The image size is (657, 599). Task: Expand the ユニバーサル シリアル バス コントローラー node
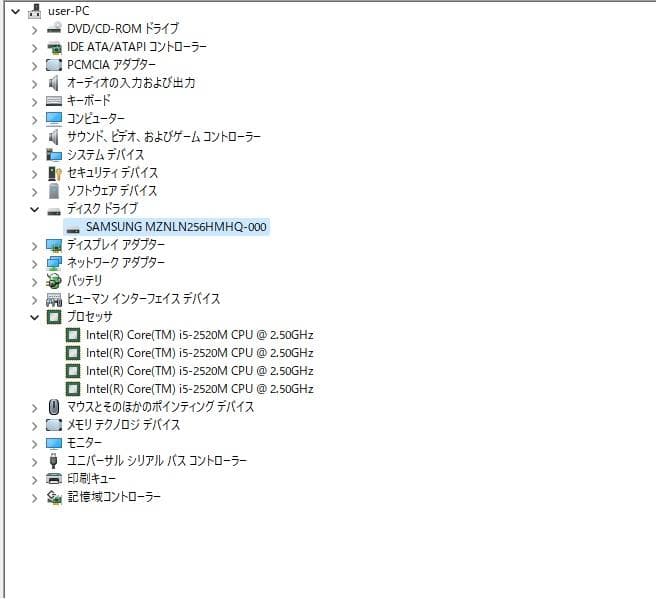point(35,461)
